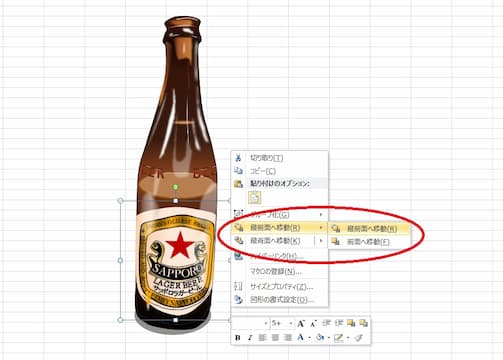Screen dimensions: 503x360
Task: Open the shape fill dropdown arrow
Action: [x=329, y=338]
